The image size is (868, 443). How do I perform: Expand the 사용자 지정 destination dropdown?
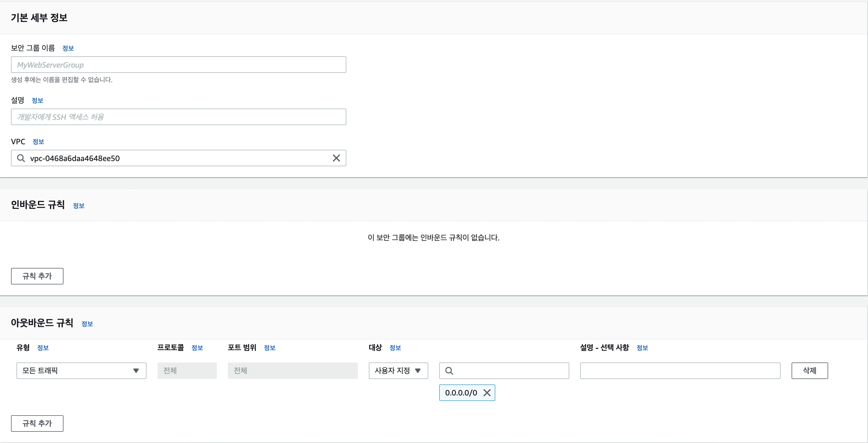(398, 370)
